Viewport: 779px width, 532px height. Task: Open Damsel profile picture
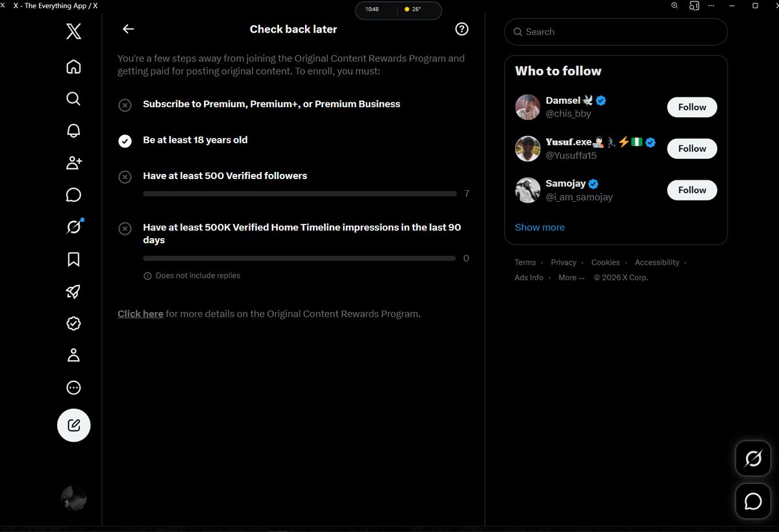click(x=528, y=107)
